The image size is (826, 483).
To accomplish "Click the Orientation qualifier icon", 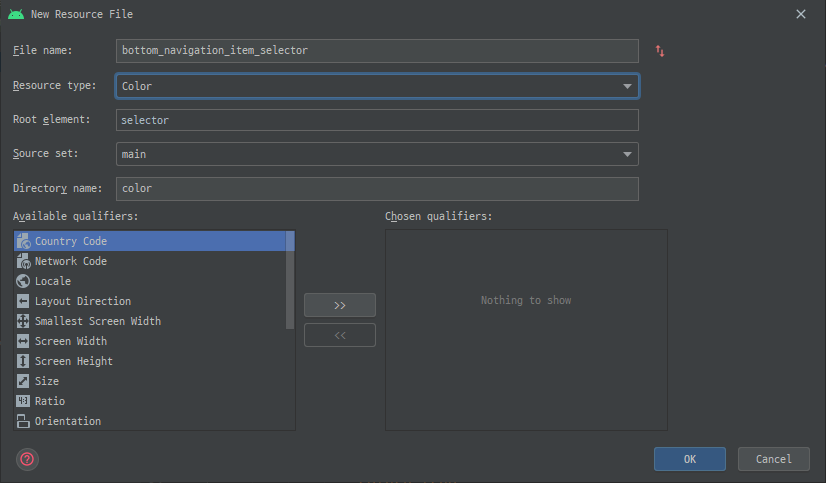I will click(x=23, y=421).
